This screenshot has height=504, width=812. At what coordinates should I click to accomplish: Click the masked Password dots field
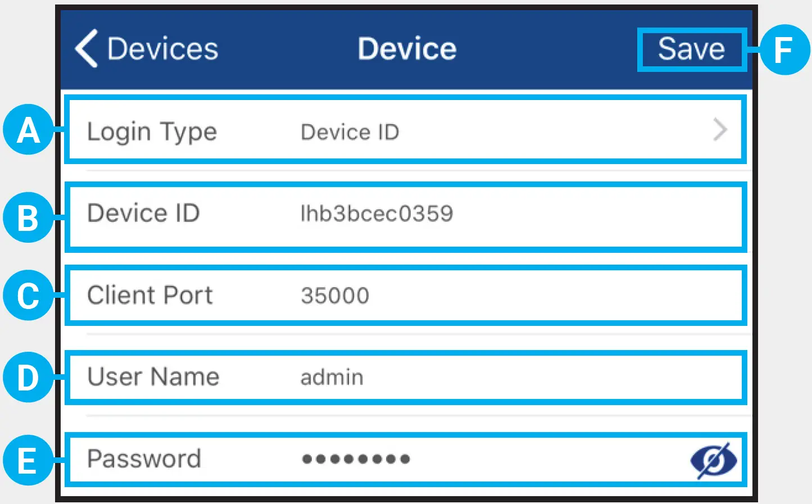point(356,459)
